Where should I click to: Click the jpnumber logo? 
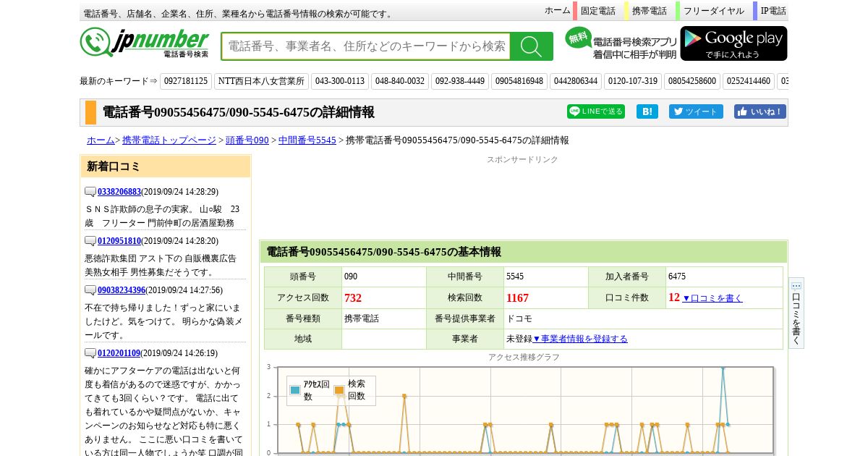coord(145,43)
